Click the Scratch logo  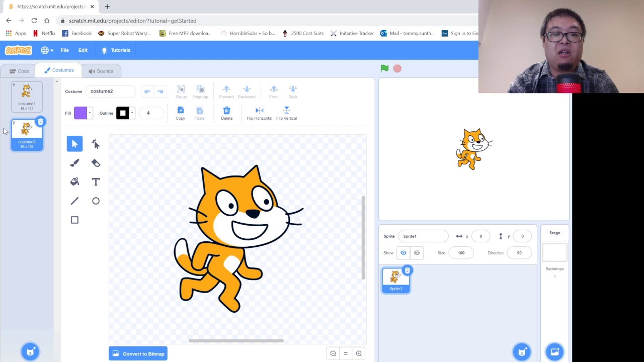tap(19, 50)
